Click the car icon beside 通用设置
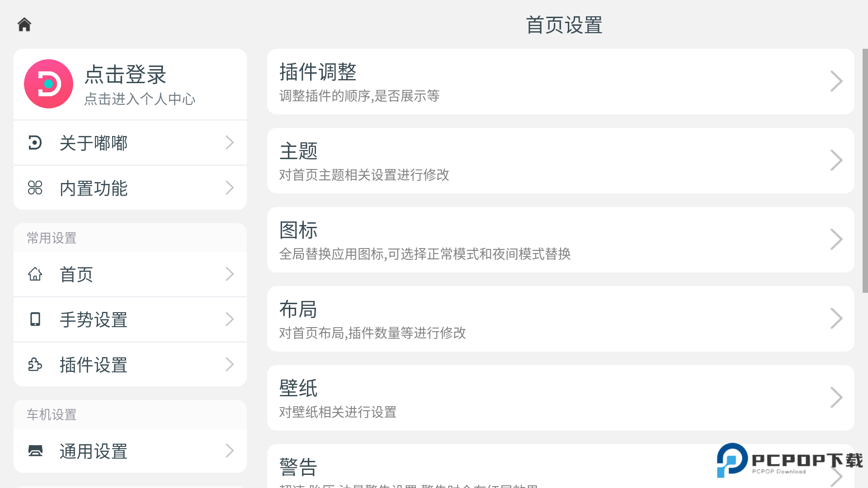The width and height of the screenshot is (868, 488). click(x=35, y=451)
